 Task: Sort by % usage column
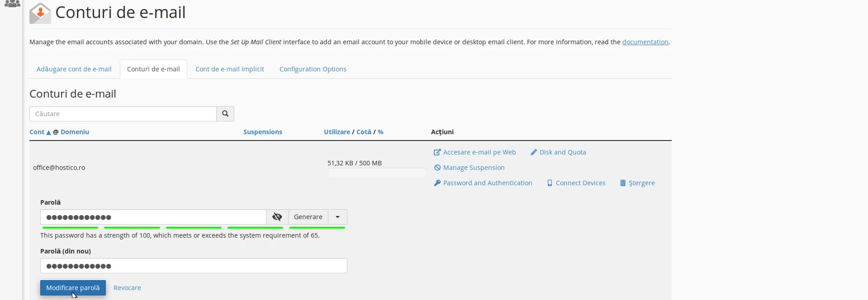(x=380, y=132)
